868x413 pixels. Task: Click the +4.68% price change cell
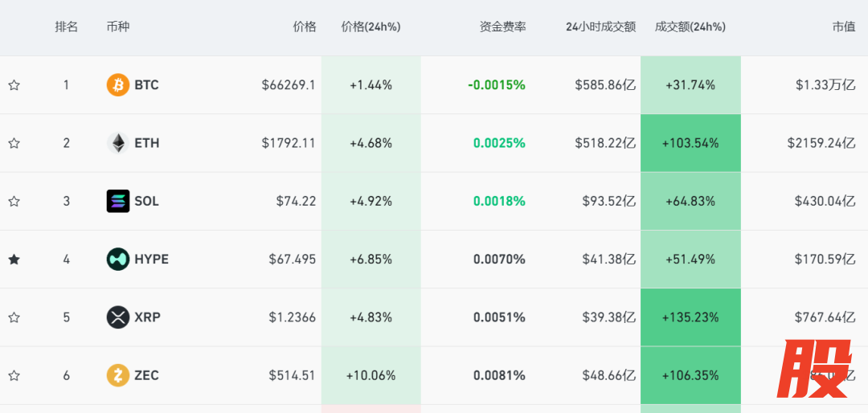pos(371,143)
